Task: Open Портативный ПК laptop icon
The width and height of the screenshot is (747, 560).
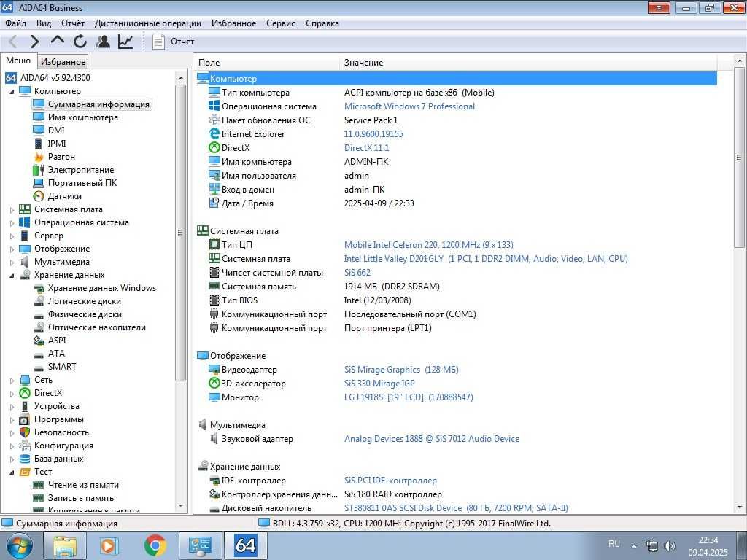Action: (39, 183)
